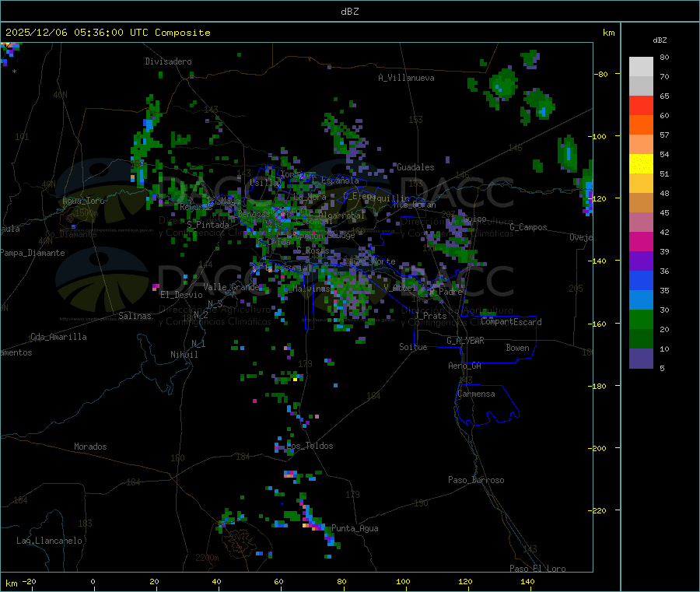700x592 pixels.
Task: Select the legend value 42
Action: 664,233
